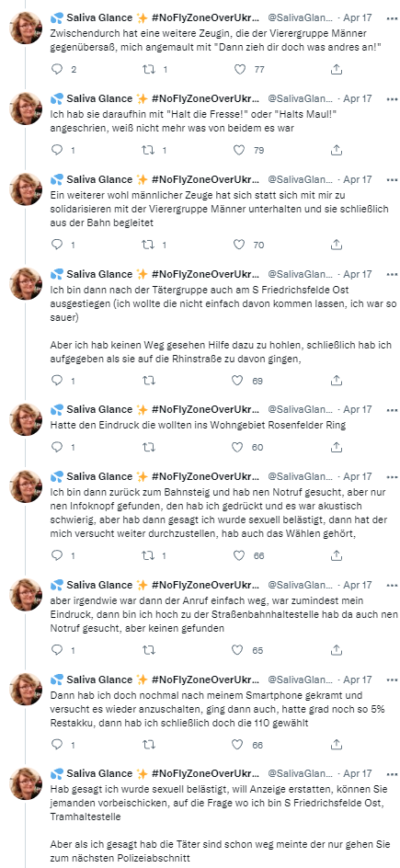The image size is (400, 868).
Task: Open more options on Rosenfelder Ring tweet
Action: coord(392,410)
